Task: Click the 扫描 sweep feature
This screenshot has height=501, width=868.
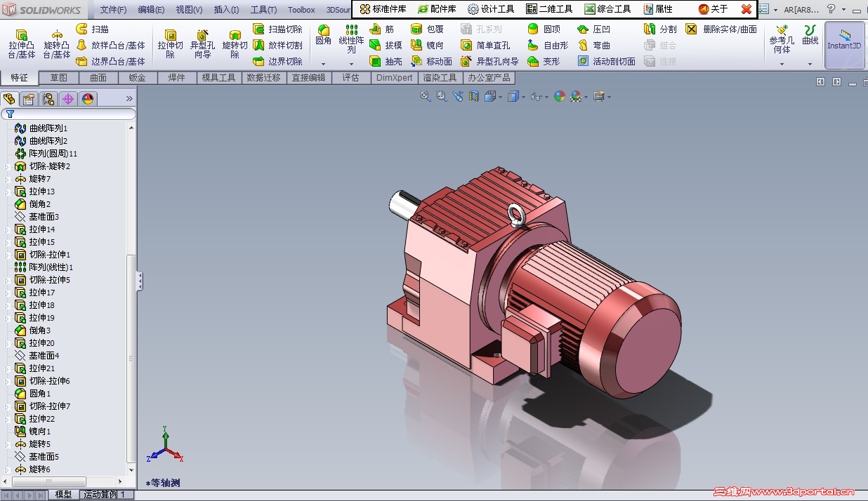Action: pyautogui.click(x=92, y=29)
